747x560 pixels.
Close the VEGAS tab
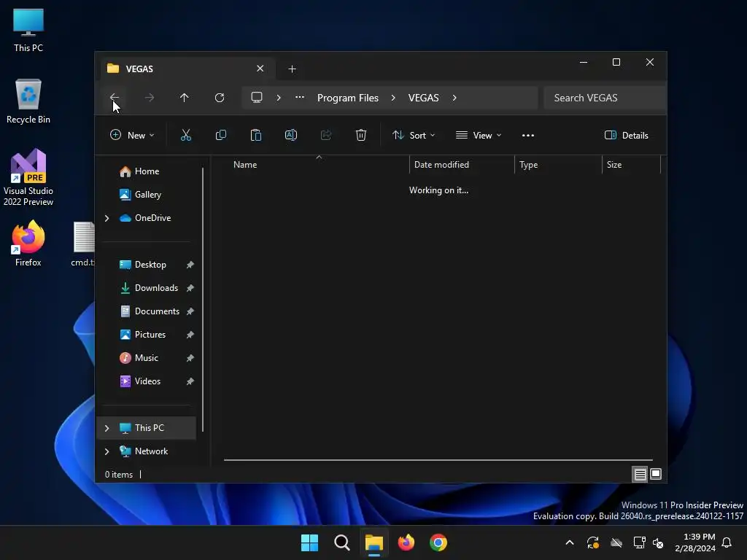pos(260,69)
